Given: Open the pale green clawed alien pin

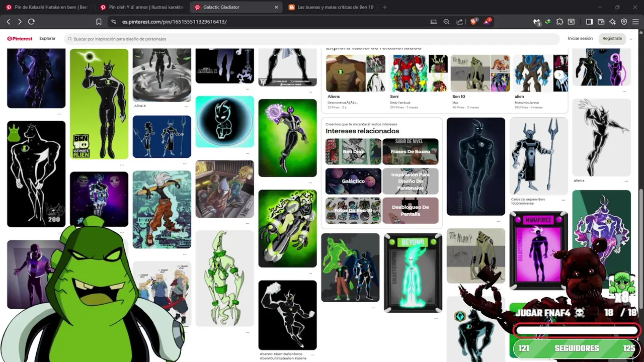Looking at the screenshot, I should (225, 278).
